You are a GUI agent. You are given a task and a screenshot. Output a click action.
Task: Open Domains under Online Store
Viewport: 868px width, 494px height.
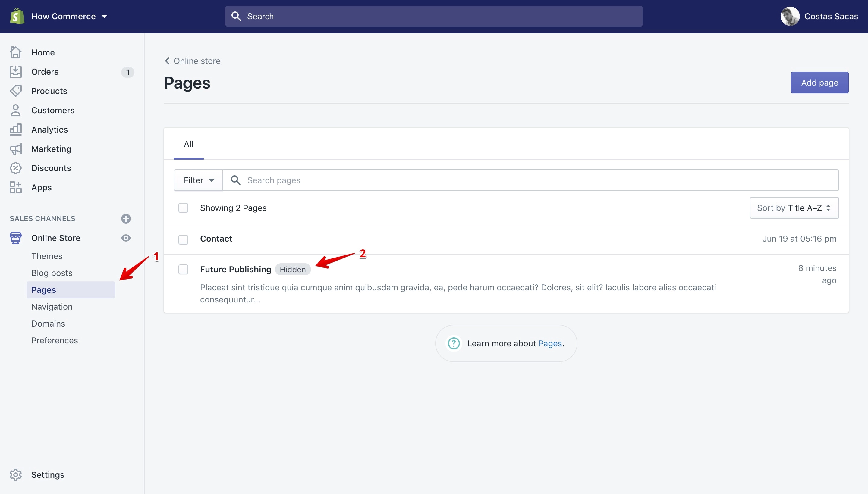point(48,324)
